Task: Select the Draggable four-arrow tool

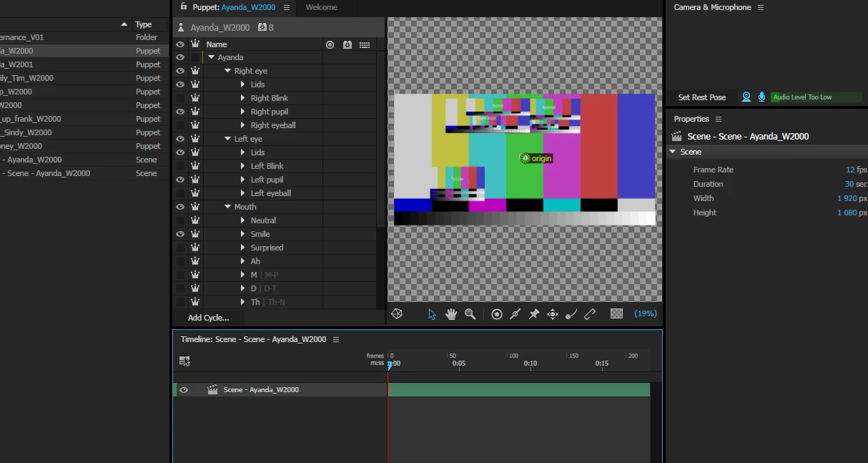Action: (x=553, y=314)
